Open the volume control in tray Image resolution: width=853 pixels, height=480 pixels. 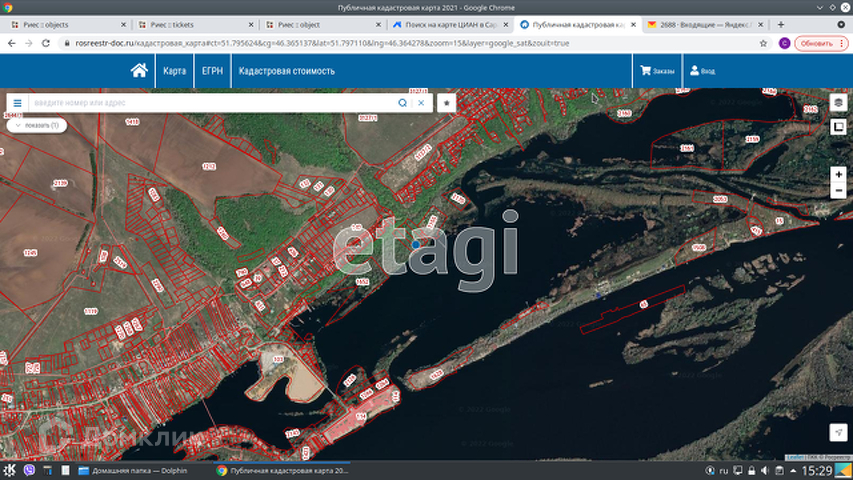pos(765,470)
